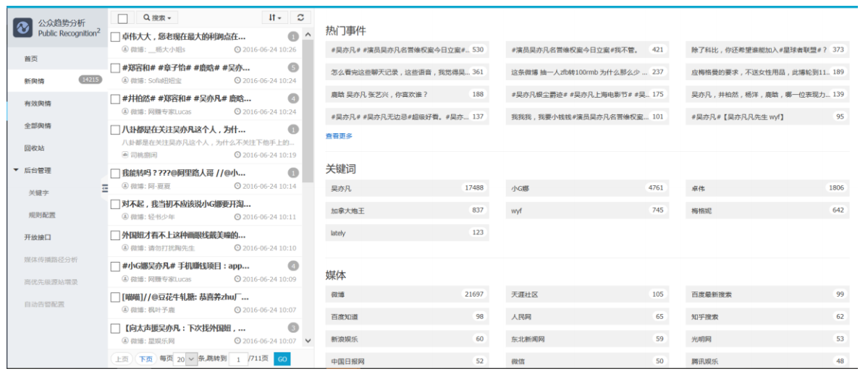Select keyword lately
The image size is (868, 374).
point(407,233)
